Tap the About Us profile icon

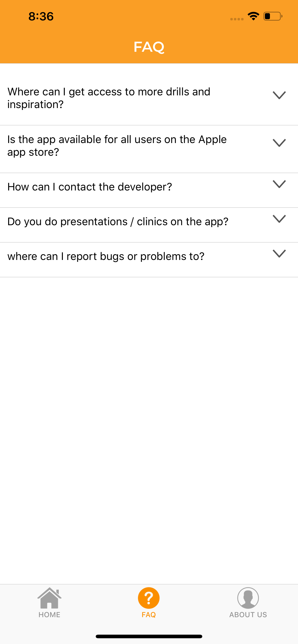pos(248,598)
